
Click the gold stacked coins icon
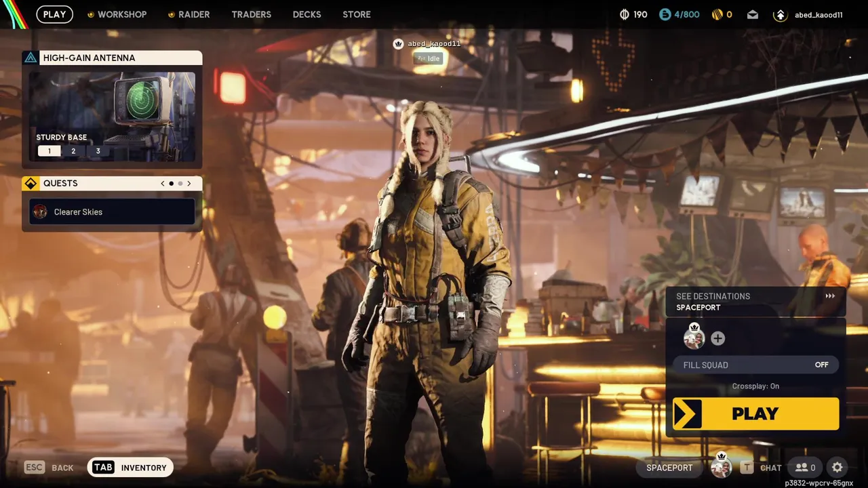pos(717,14)
